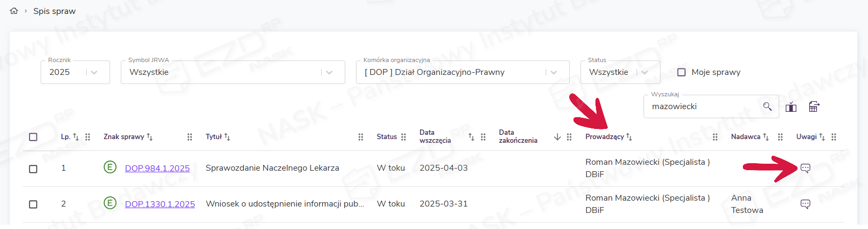Open the Komórka organizacyjna dropdown

554,72
